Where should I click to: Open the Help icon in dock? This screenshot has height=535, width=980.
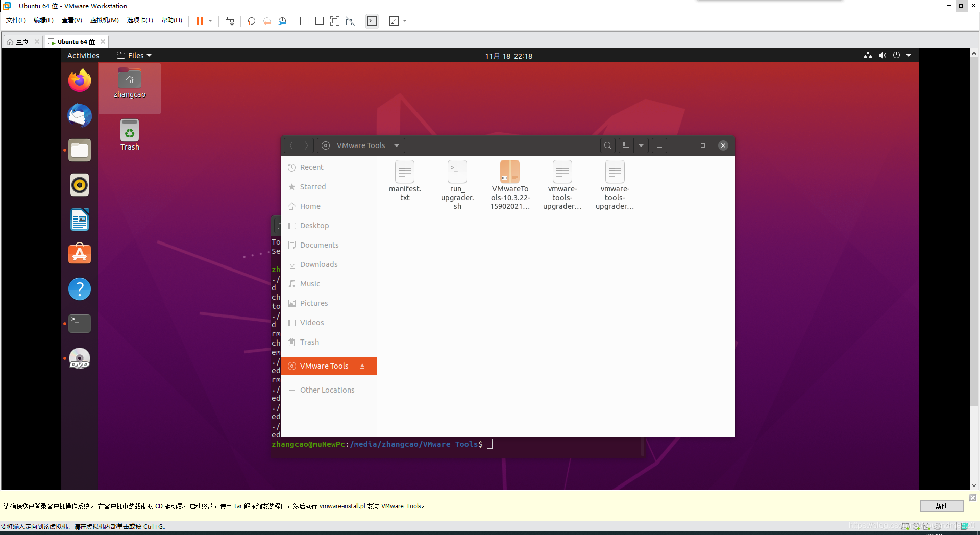[x=80, y=289]
